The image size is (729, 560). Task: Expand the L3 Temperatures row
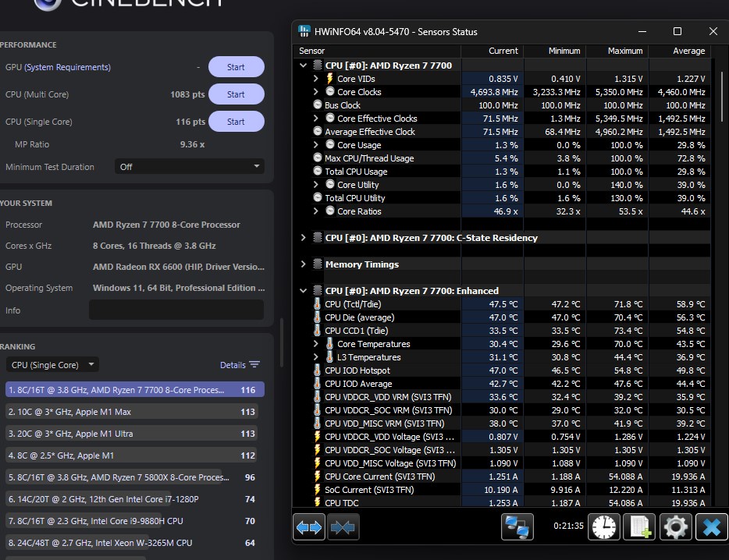tap(315, 357)
